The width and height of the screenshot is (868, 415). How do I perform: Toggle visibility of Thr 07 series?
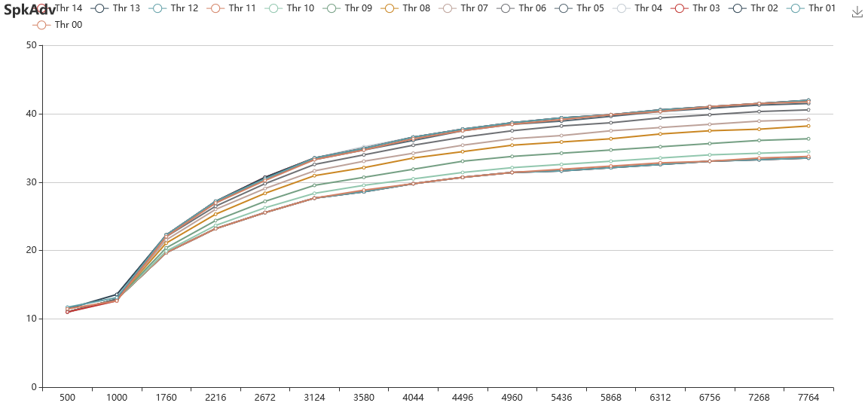click(x=464, y=8)
